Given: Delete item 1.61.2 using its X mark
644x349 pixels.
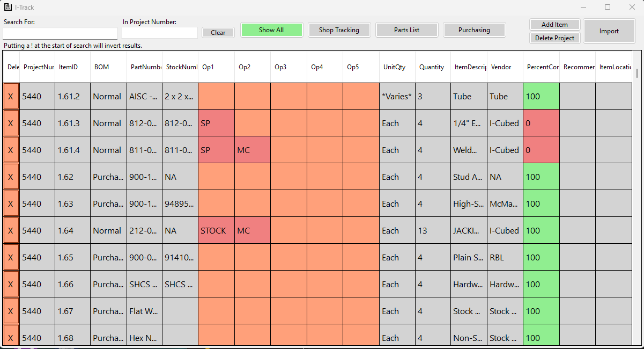Looking at the screenshot, I should (x=10, y=96).
